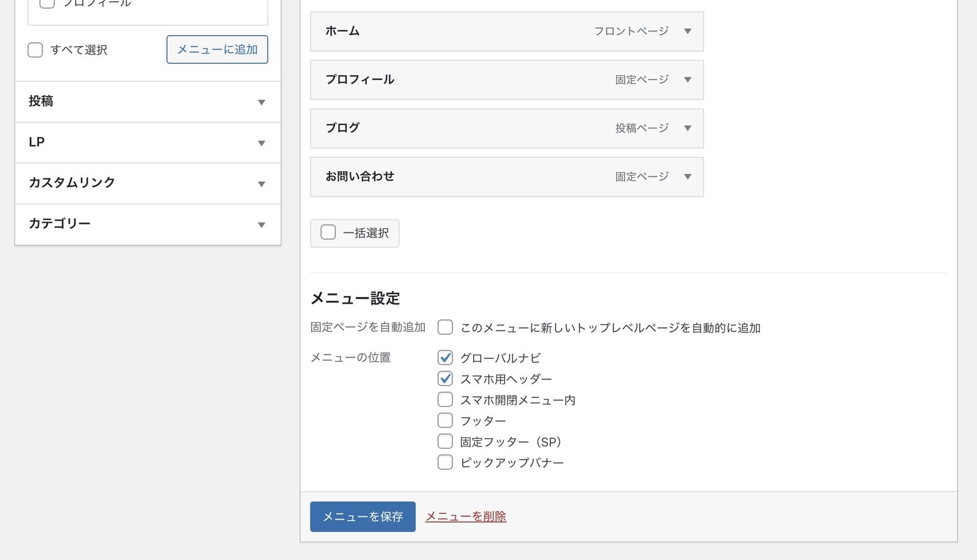Check the フッター menu location

tap(445, 421)
